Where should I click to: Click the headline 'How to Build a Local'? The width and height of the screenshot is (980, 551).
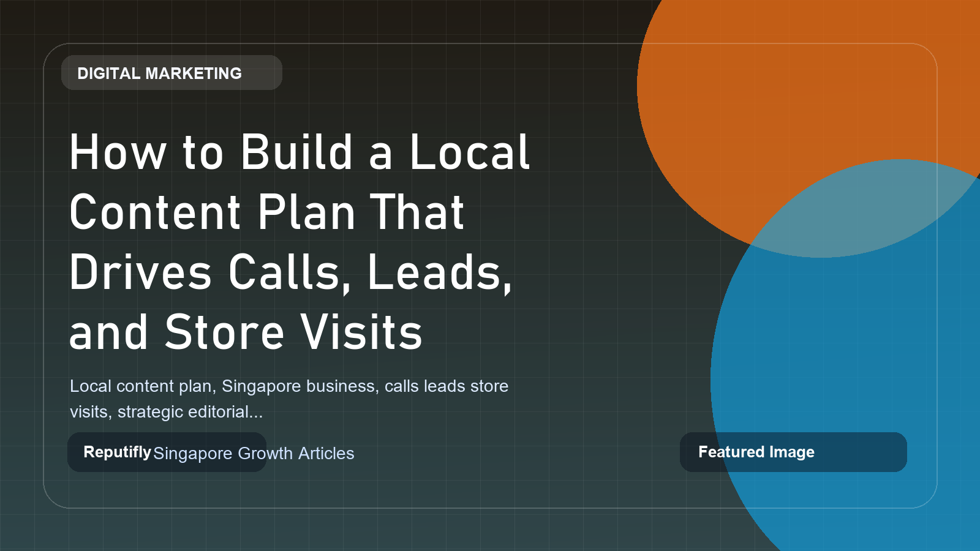pyautogui.click(x=300, y=152)
